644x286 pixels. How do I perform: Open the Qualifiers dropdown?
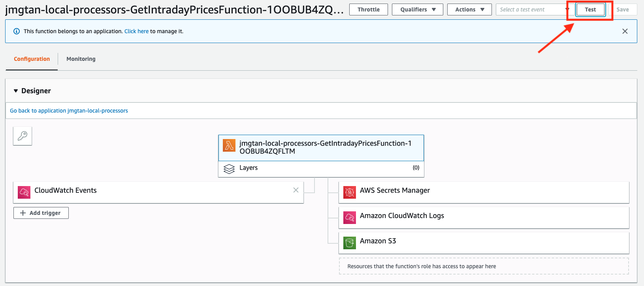click(x=418, y=9)
